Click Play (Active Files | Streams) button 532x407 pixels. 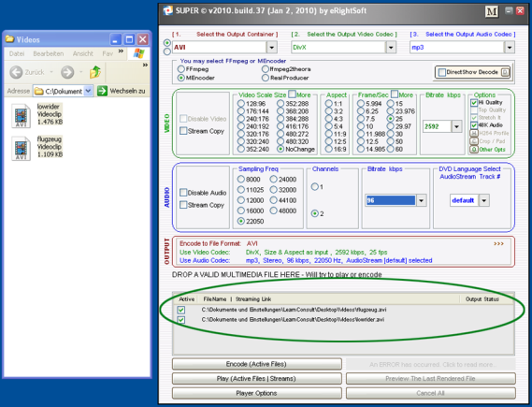[x=256, y=379]
